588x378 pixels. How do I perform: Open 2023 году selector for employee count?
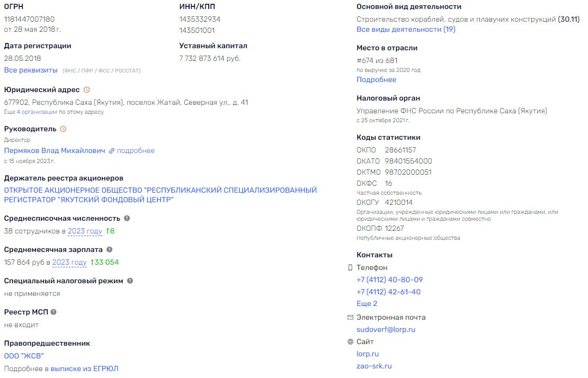coord(85,231)
